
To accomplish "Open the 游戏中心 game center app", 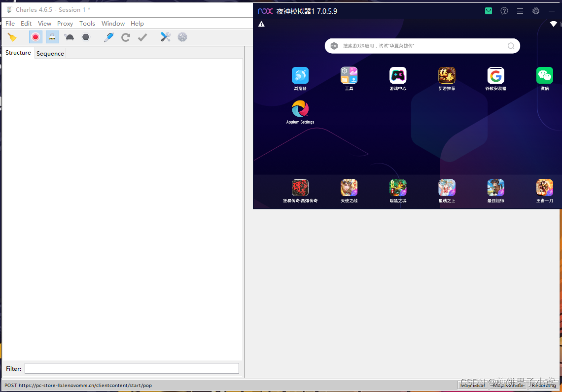I will (x=398, y=79).
